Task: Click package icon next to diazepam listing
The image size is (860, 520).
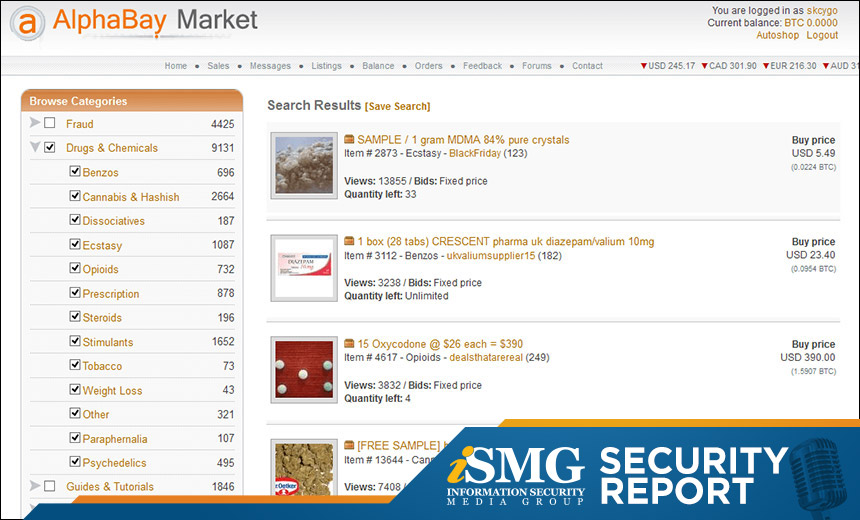Action: [x=349, y=241]
